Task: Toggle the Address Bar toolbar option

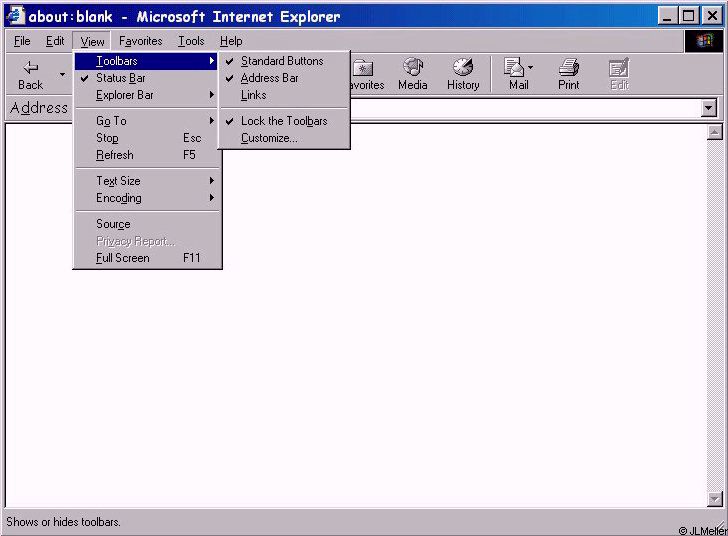Action: pos(284,78)
